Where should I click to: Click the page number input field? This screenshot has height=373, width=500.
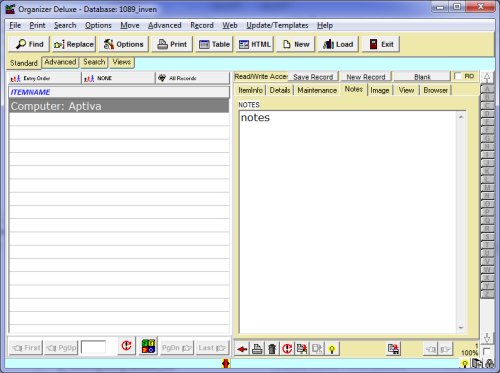click(93, 347)
